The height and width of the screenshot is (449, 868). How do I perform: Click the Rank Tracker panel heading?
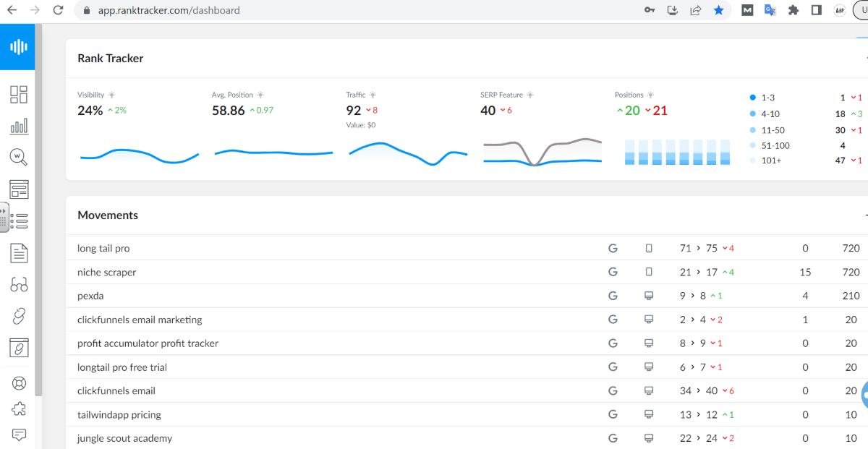click(110, 59)
